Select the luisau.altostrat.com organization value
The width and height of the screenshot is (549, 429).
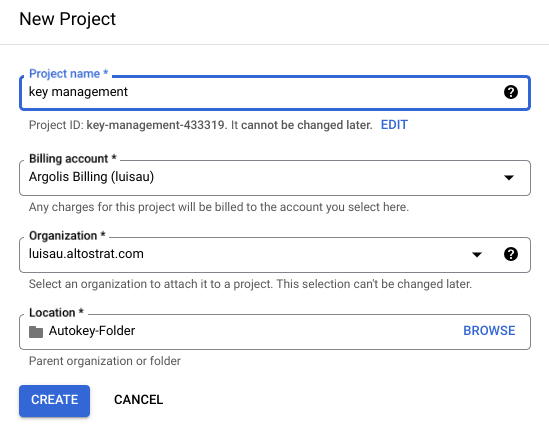coord(86,254)
